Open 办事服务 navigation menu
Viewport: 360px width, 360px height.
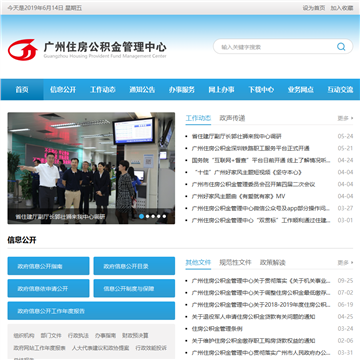(182, 89)
